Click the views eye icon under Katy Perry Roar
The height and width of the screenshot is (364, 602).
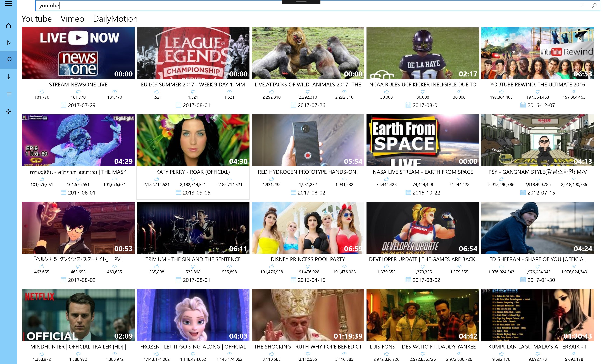pyautogui.click(x=229, y=179)
